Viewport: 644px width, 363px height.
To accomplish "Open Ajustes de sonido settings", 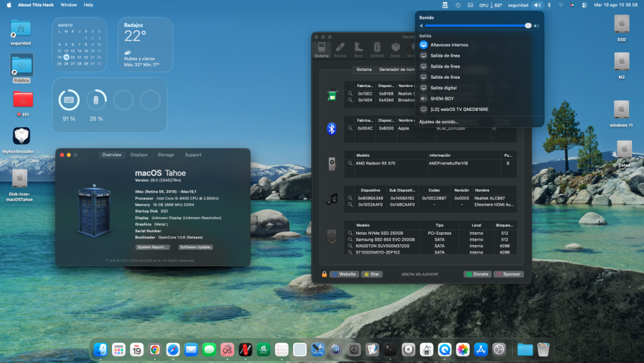I will tap(439, 122).
